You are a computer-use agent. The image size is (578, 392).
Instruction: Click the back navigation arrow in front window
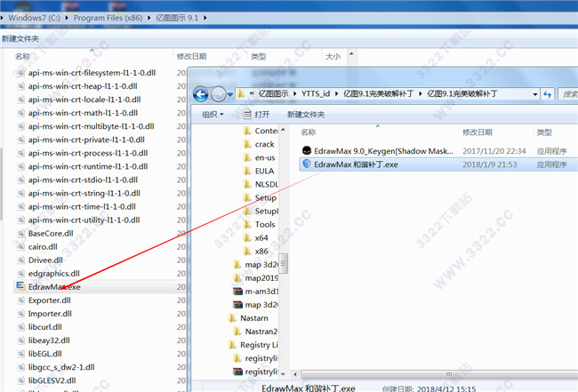(x=201, y=94)
